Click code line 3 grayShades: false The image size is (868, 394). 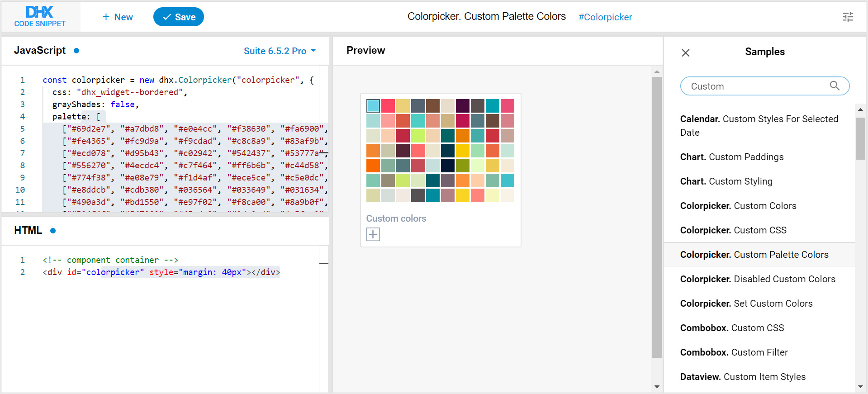(x=95, y=104)
